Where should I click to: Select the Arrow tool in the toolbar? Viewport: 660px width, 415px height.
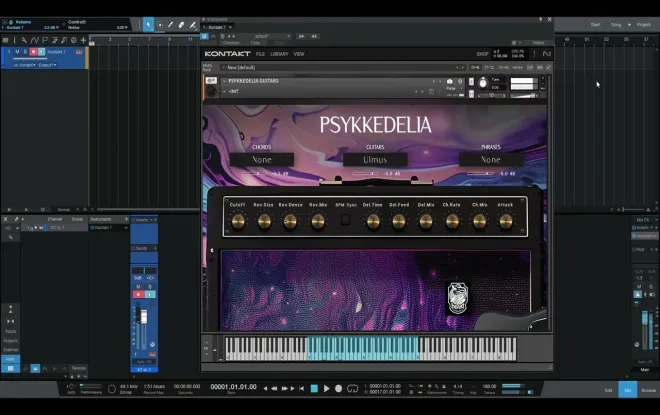coord(148,25)
